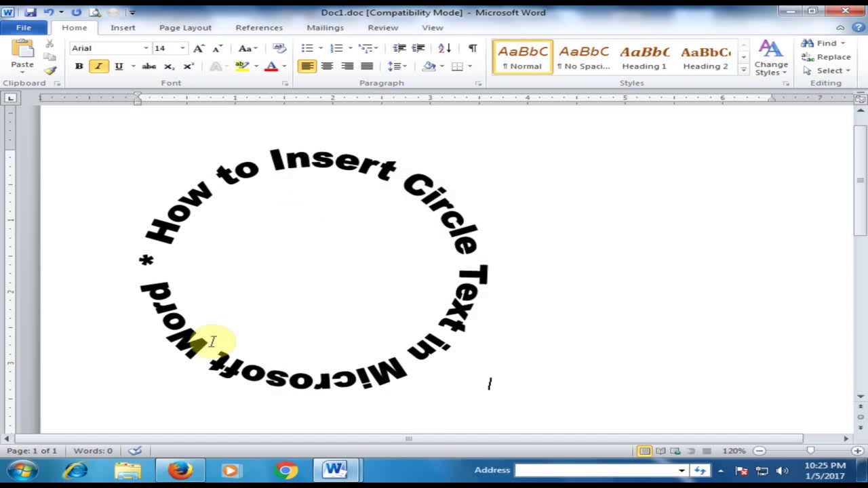Open Word Help question mark icon
Image resolution: width=868 pixels, height=488 pixels.
(859, 28)
